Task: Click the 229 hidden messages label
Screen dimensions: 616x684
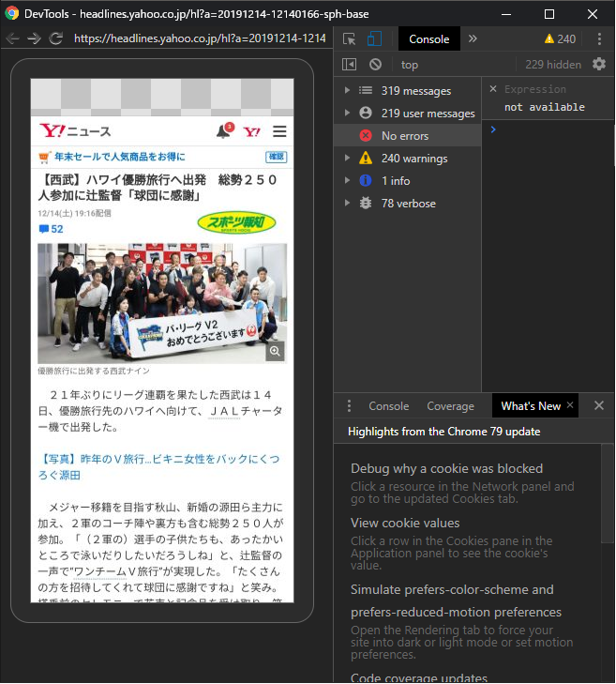Action: pyautogui.click(x=553, y=65)
